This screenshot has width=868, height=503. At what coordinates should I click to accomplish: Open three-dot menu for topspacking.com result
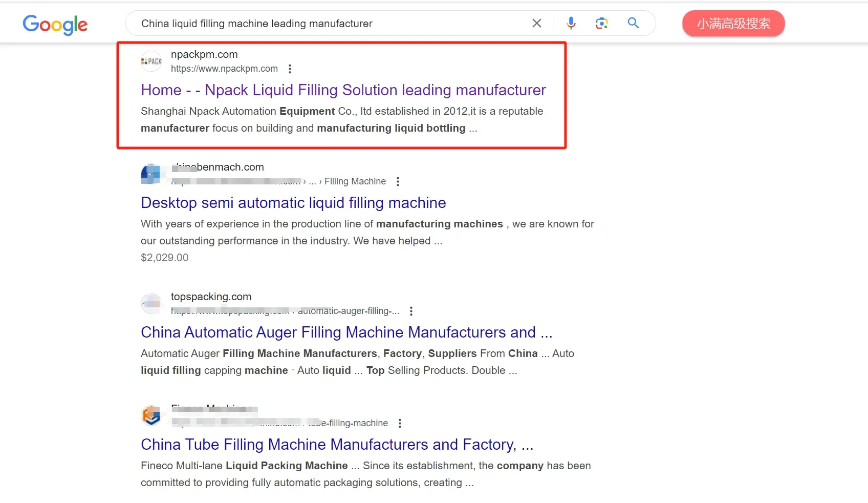tap(410, 311)
